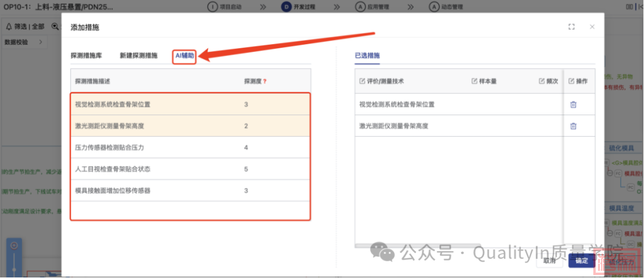This screenshot has width=644, height=278.
Task: Click the OP10-1 project title
Action: [58, 7]
